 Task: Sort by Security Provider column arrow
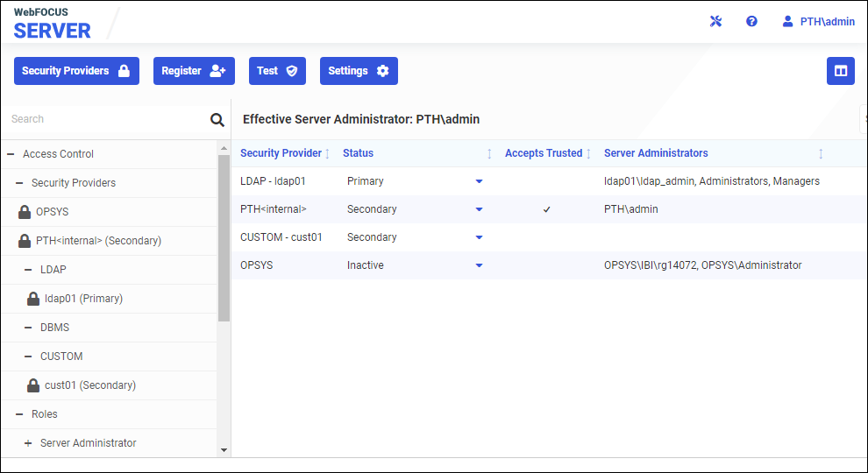point(327,154)
